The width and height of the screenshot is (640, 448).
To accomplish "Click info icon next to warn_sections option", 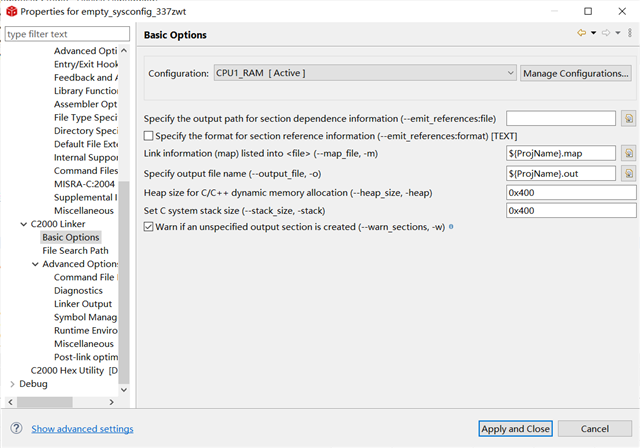I will tap(452, 227).
